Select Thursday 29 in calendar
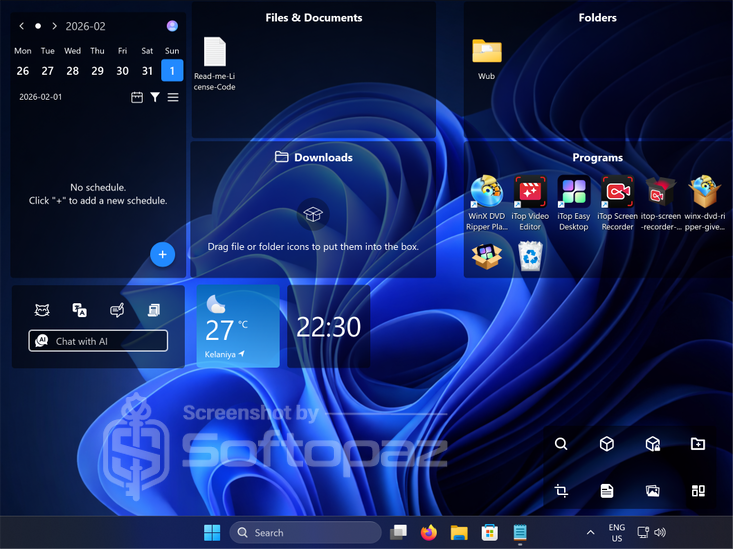Viewport: 733px width, 549px height. click(x=97, y=71)
